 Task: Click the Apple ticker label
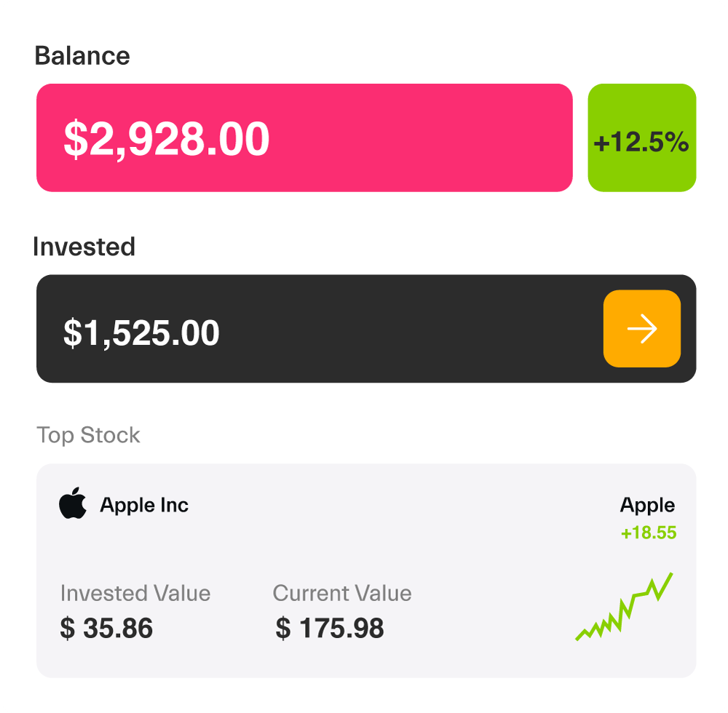(647, 506)
